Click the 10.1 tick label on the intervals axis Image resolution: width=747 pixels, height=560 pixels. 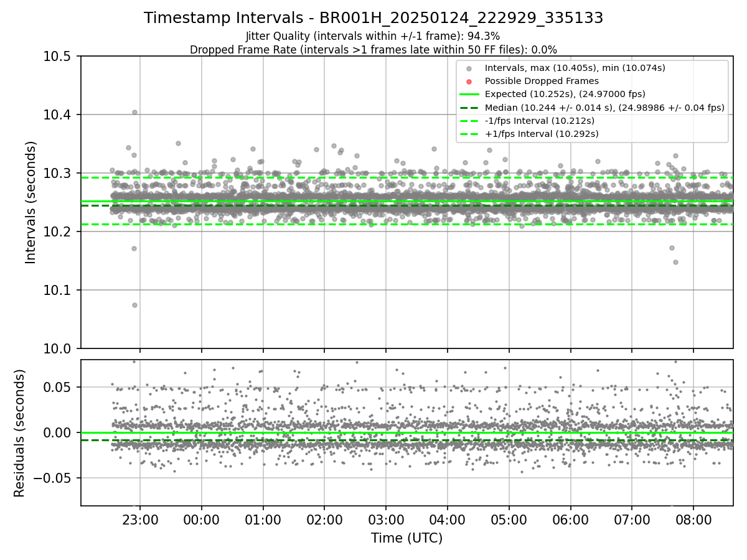[56, 291]
